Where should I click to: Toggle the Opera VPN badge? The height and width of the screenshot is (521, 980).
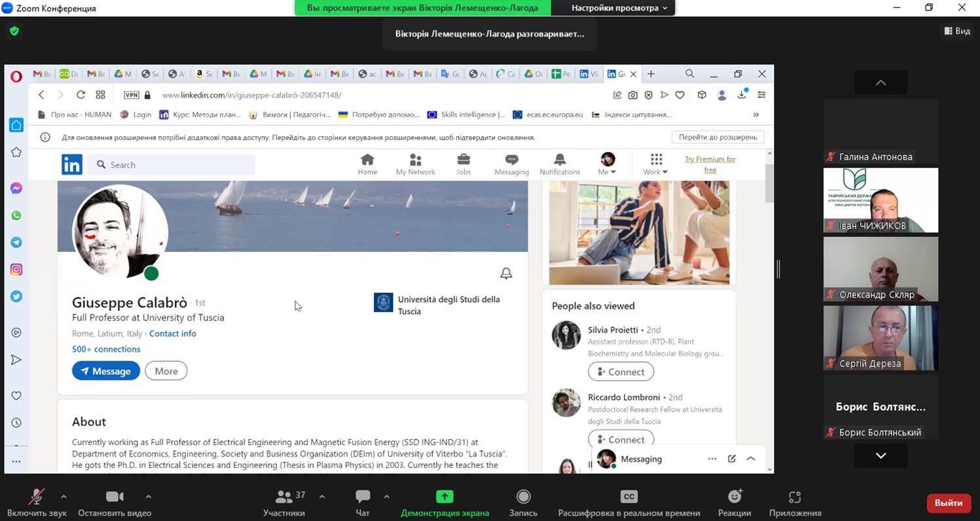(132, 95)
